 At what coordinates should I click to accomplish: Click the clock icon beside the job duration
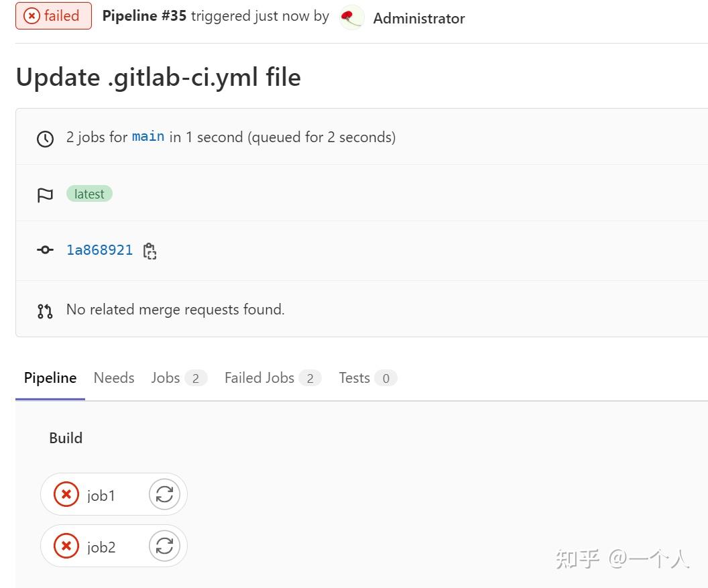(x=45, y=137)
